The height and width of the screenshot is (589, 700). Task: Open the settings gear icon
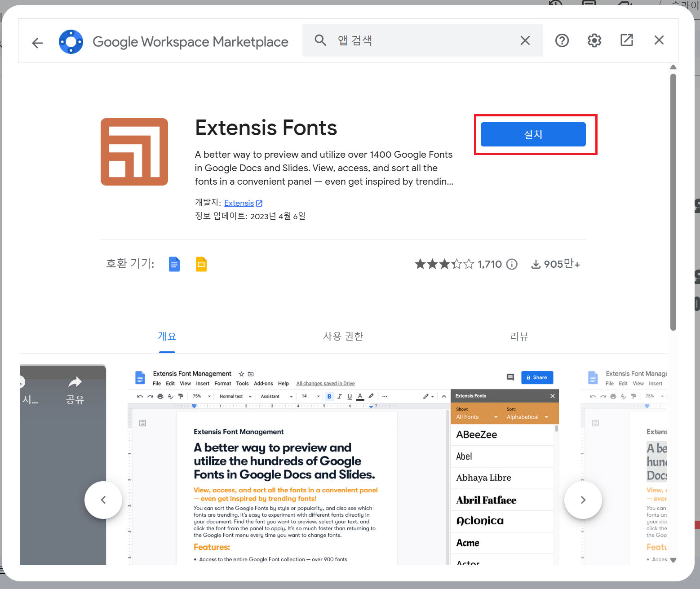594,40
